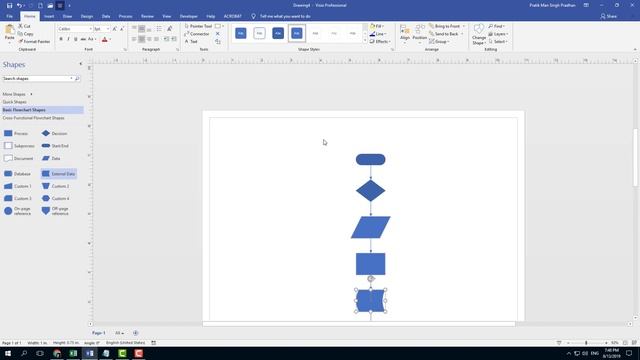Open the Developer tab
640x360 pixels.
(189, 16)
